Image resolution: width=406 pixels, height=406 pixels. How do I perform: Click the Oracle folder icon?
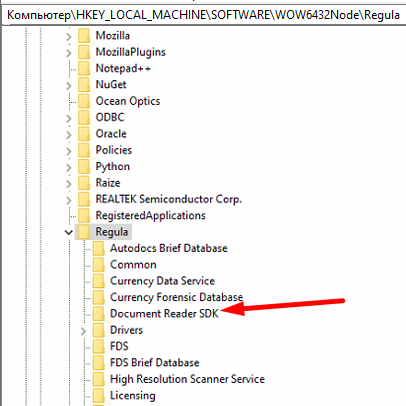84,133
